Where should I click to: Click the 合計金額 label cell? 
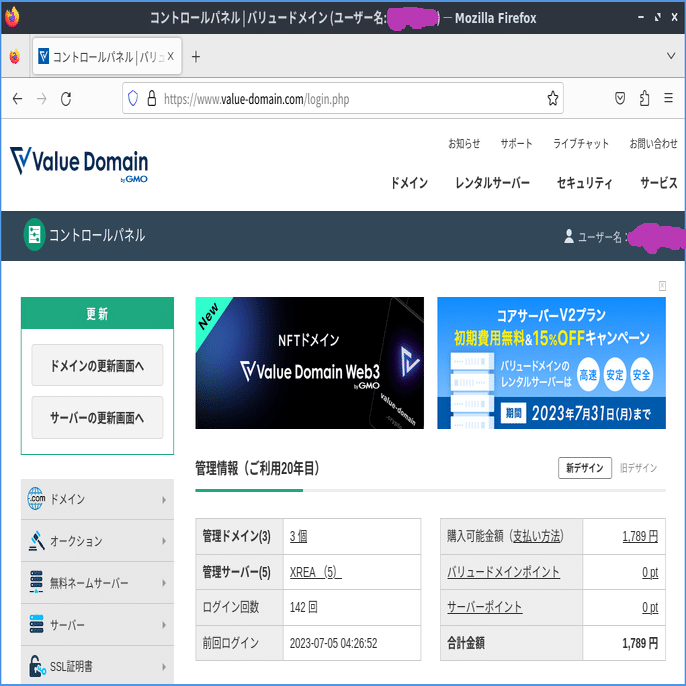pos(511,643)
